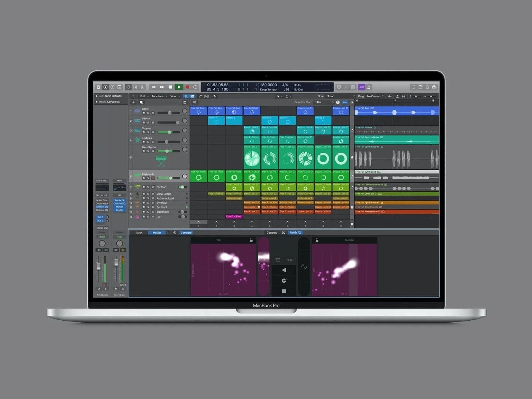Image resolution: width=532 pixels, height=399 pixels.
Task: Select the Scissors split tool icon
Action: pyautogui.click(x=142, y=87)
